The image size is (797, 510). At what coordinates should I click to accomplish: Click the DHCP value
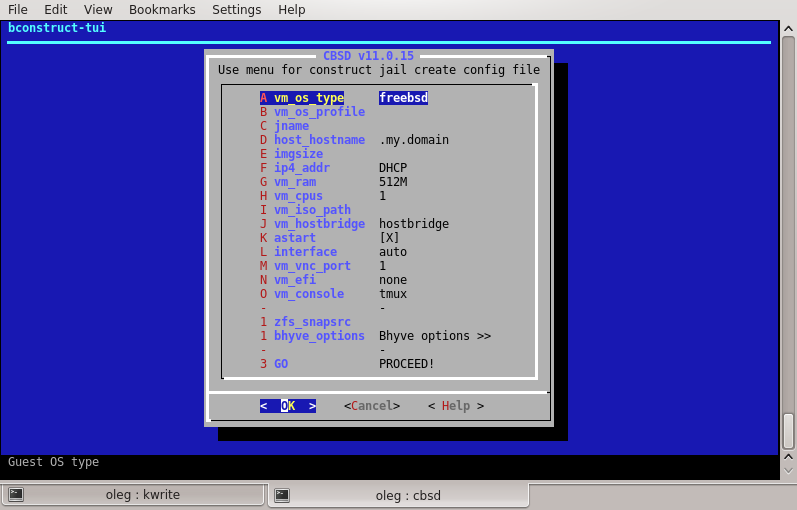coord(393,168)
